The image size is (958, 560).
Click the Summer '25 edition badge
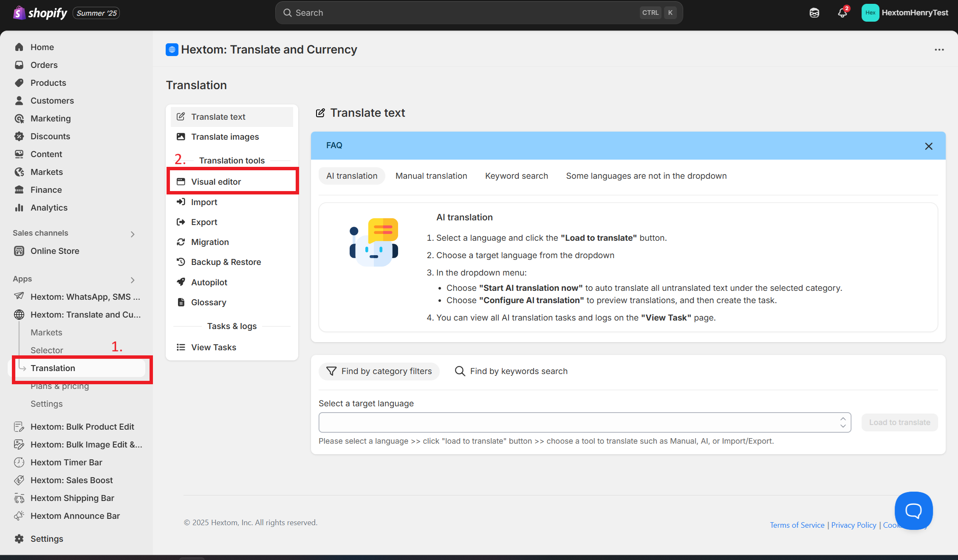click(96, 13)
